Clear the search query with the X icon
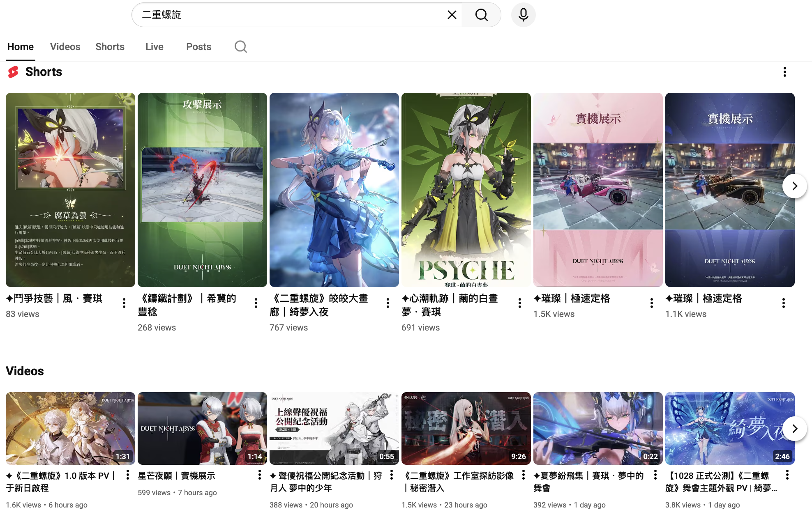 (452, 14)
